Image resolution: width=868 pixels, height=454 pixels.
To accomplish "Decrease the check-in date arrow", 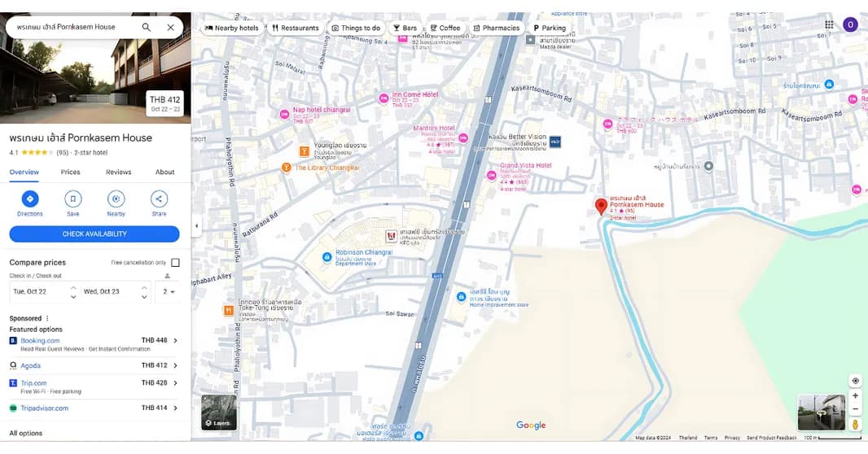I will point(73,297).
